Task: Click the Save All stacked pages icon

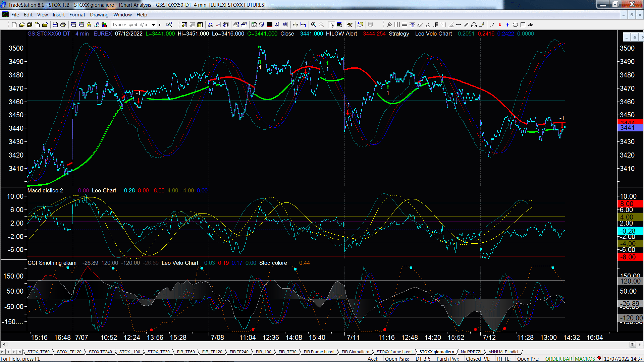Action: click(30, 25)
